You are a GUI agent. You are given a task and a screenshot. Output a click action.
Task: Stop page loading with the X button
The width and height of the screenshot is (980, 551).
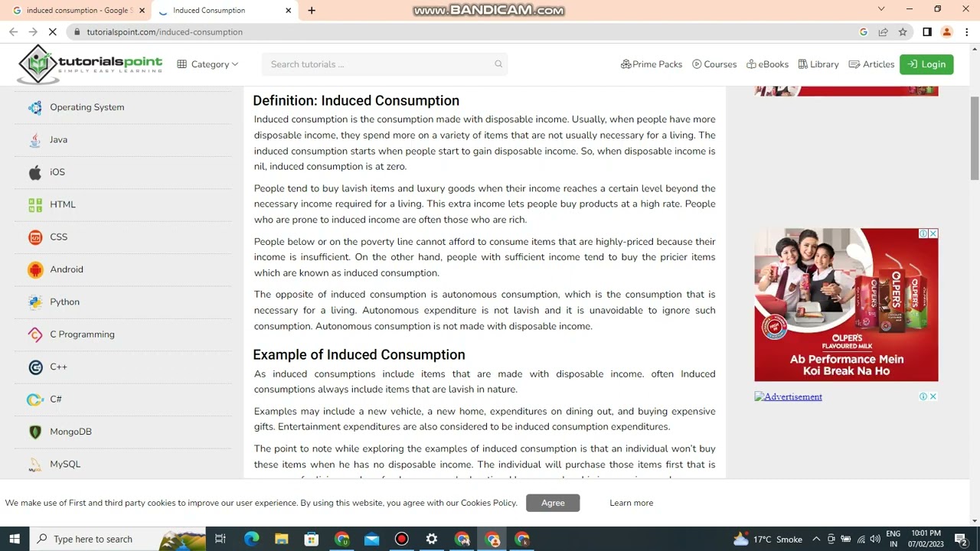coord(52,31)
